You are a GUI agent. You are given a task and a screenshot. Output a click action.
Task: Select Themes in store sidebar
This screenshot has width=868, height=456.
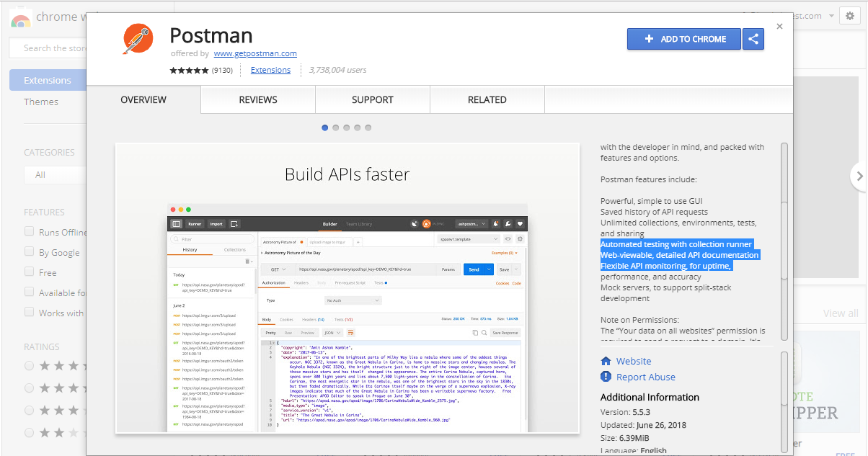(41, 102)
